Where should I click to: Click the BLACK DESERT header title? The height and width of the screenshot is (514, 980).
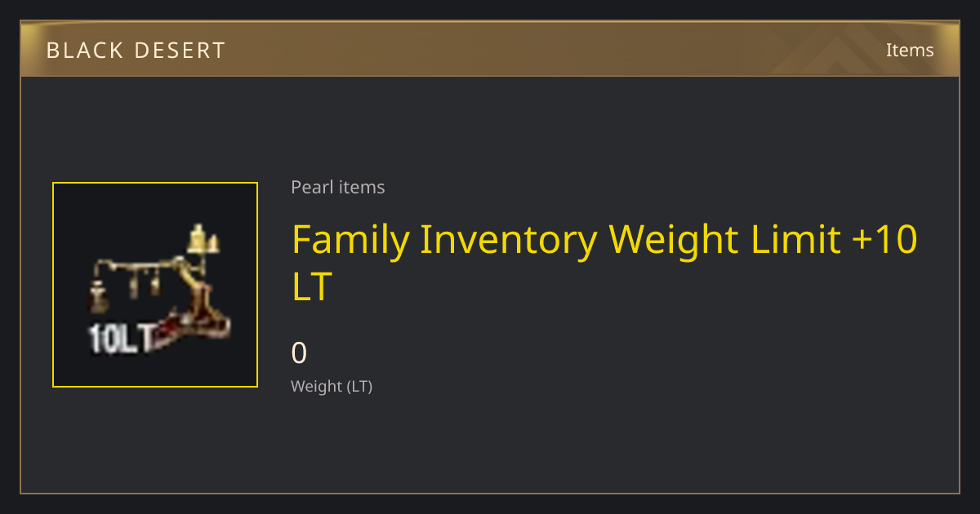pos(136,51)
